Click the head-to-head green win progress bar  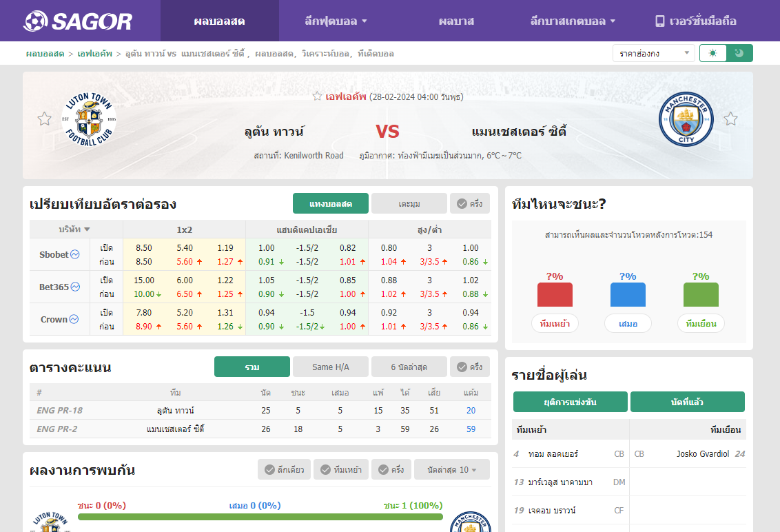[x=260, y=517]
